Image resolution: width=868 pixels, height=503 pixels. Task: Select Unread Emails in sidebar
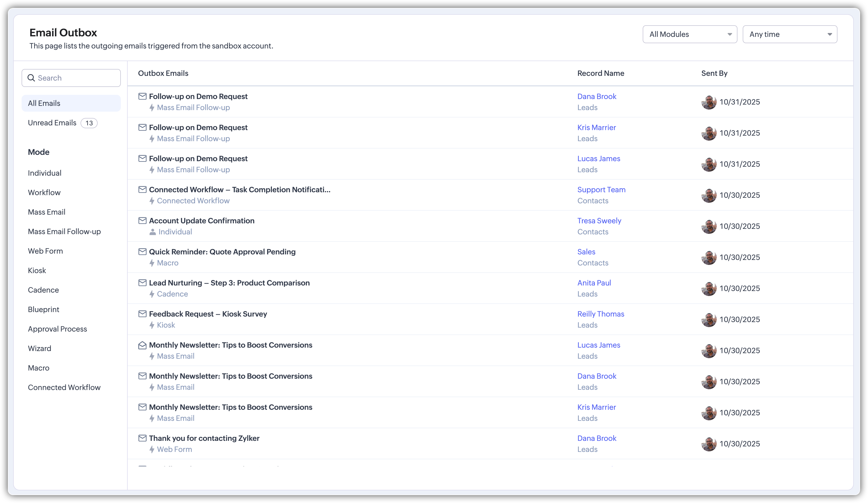point(52,123)
